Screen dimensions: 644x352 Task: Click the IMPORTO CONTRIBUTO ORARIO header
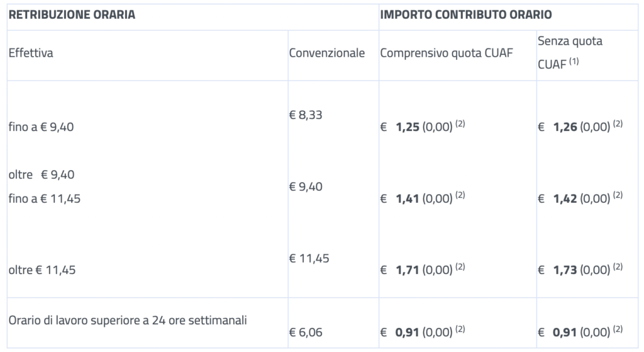[x=466, y=15]
